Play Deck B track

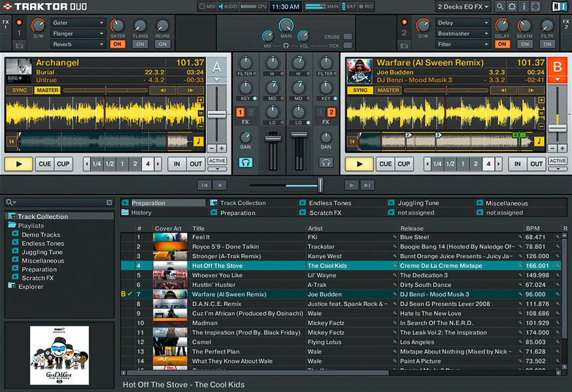[x=360, y=164]
